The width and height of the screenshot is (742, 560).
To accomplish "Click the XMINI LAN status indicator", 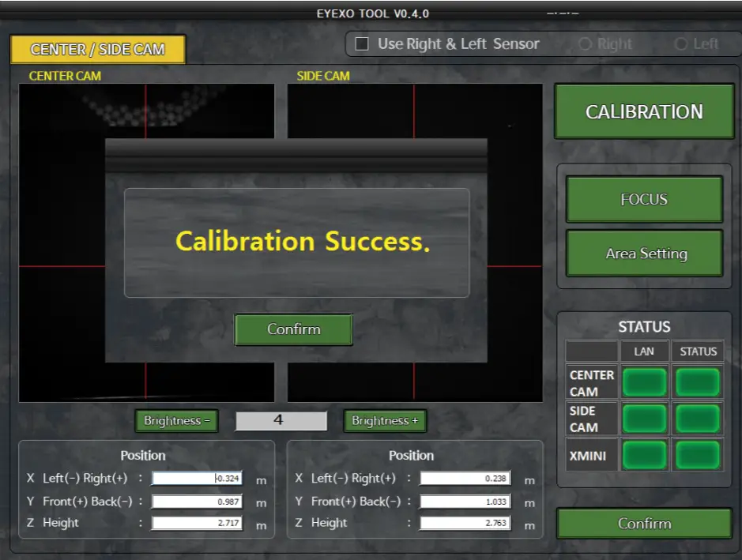I will point(644,455).
